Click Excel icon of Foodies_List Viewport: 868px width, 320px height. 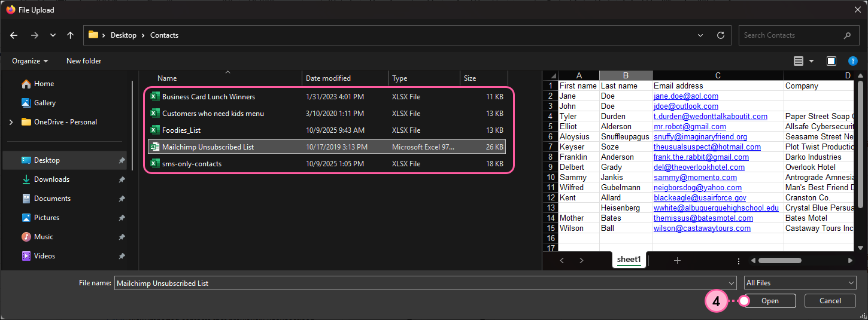(x=155, y=130)
